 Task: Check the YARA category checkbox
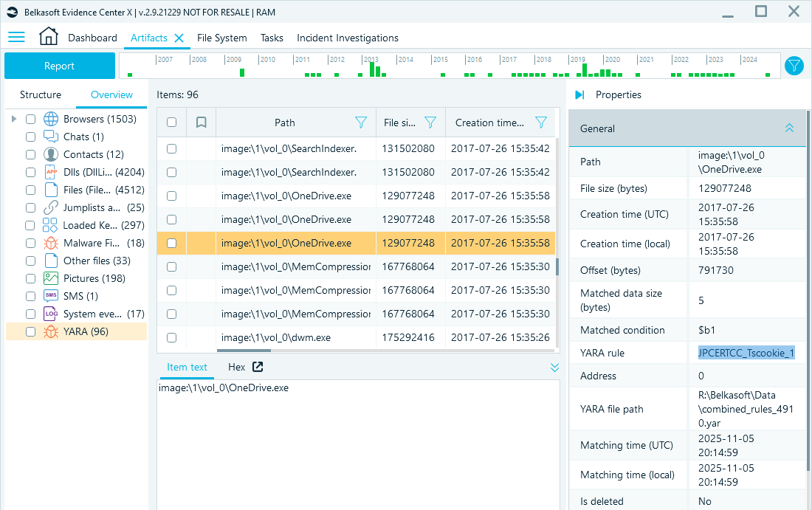[30, 331]
